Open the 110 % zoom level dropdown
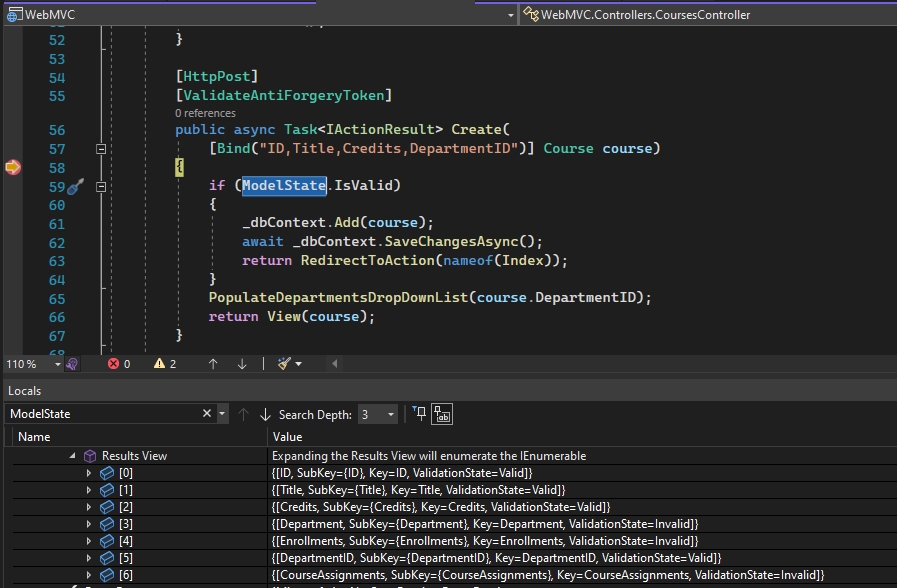Image resolution: width=897 pixels, height=588 pixels. coord(57,364)
